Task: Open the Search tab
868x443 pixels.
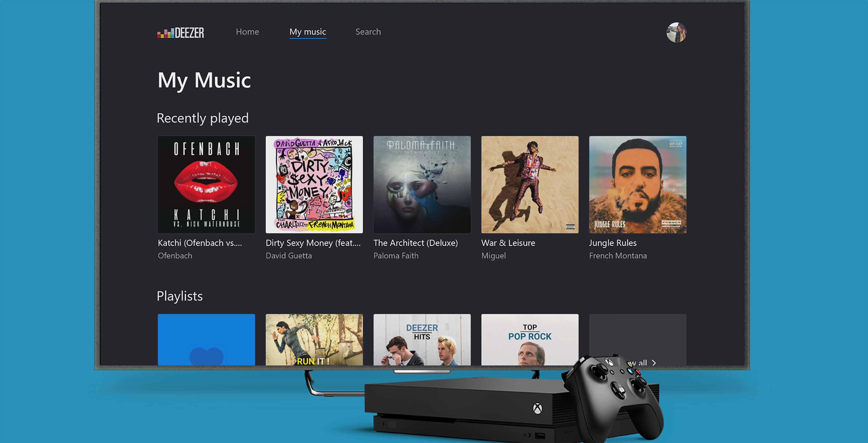Action: (367, 32)
